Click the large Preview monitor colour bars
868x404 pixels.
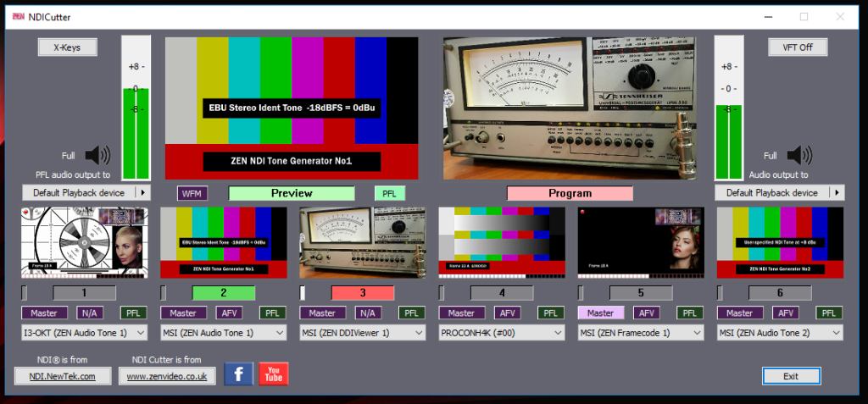click(292, 108)
